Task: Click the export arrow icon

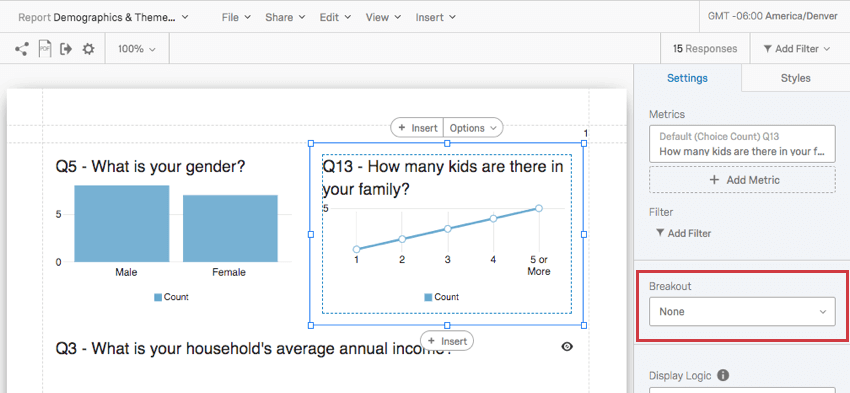Action: click(66, 49)
